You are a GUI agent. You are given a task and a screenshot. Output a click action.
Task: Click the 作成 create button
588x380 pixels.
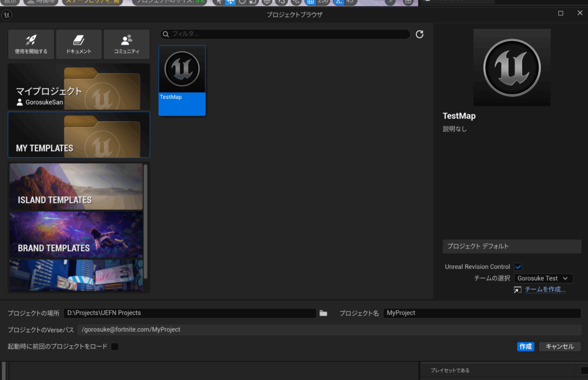(525, 347)
